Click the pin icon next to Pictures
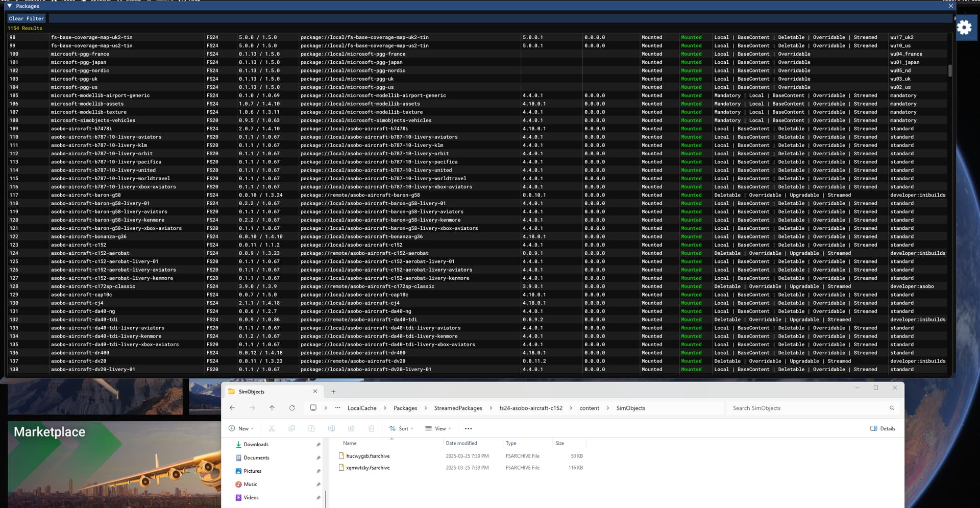Image resolution: width=980 pixels, height=508 pixels. pos(318,471)
